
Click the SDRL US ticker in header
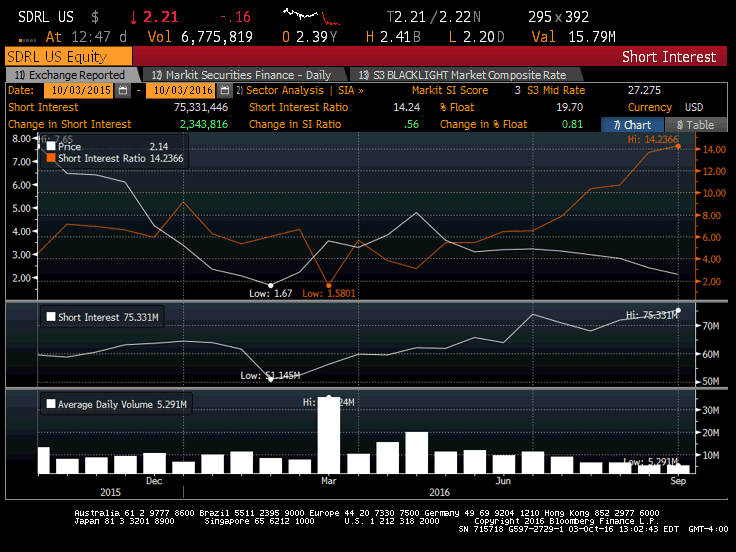click(x=46, y=17)
